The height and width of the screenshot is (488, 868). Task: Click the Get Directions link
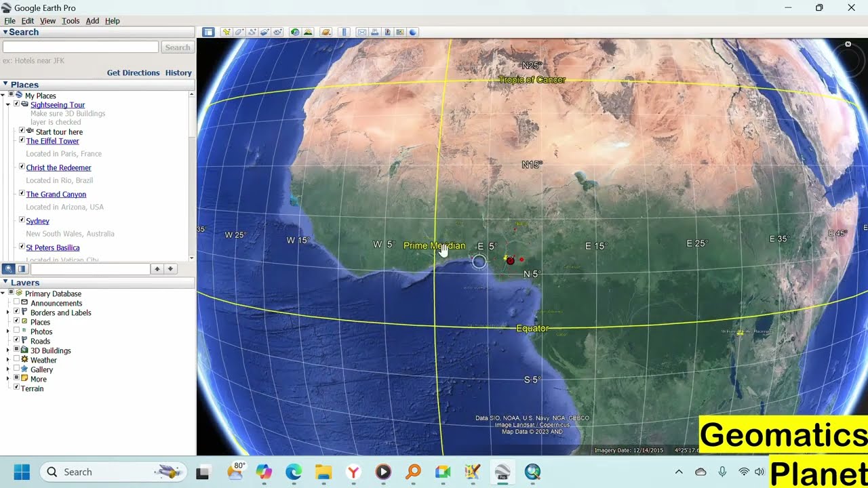click(133, 73)
